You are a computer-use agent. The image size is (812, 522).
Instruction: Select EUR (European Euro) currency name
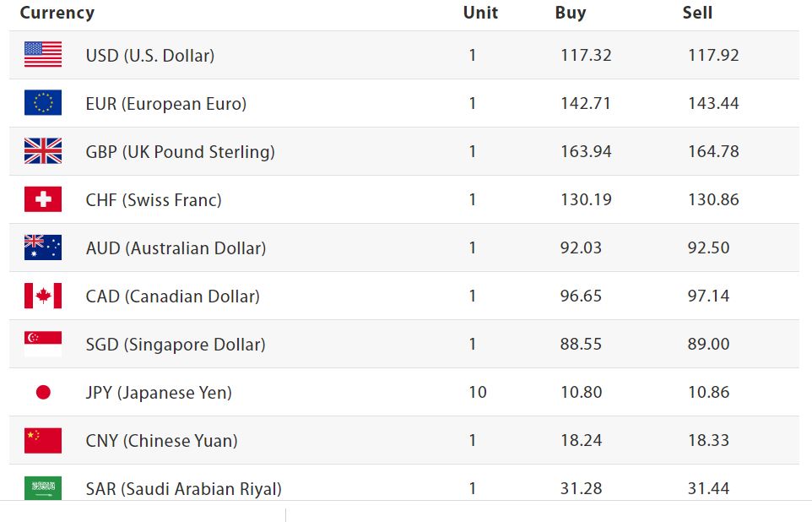point(166,104)
